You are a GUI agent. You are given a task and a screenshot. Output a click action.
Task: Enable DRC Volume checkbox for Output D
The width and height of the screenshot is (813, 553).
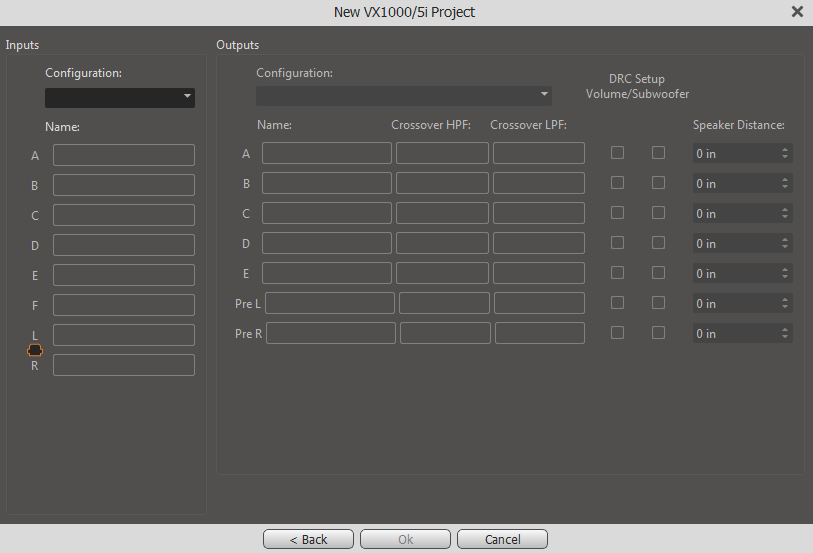(617, 243)
